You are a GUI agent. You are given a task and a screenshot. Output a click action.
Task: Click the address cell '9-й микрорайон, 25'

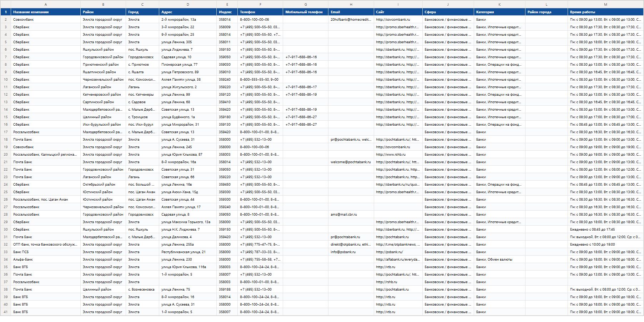188,35
